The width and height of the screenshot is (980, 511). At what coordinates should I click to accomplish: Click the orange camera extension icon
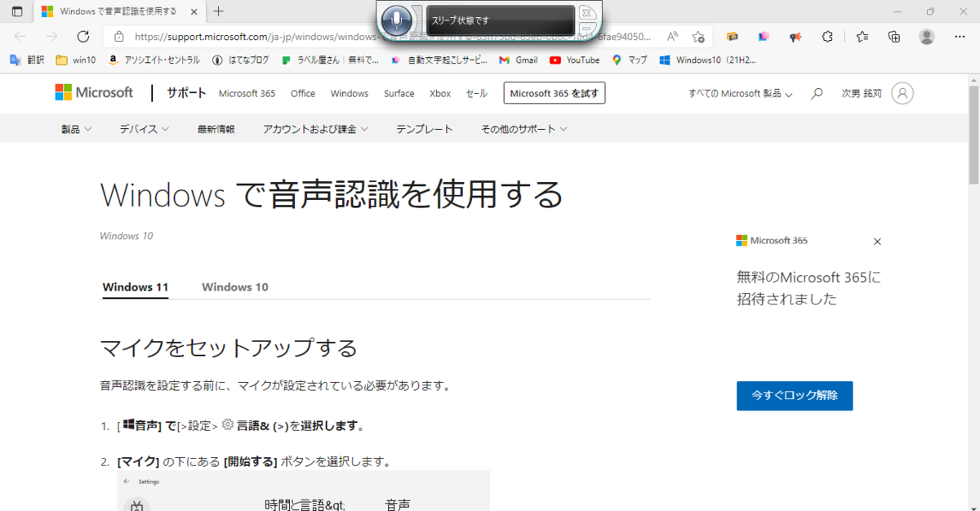(x=732, y=37)
